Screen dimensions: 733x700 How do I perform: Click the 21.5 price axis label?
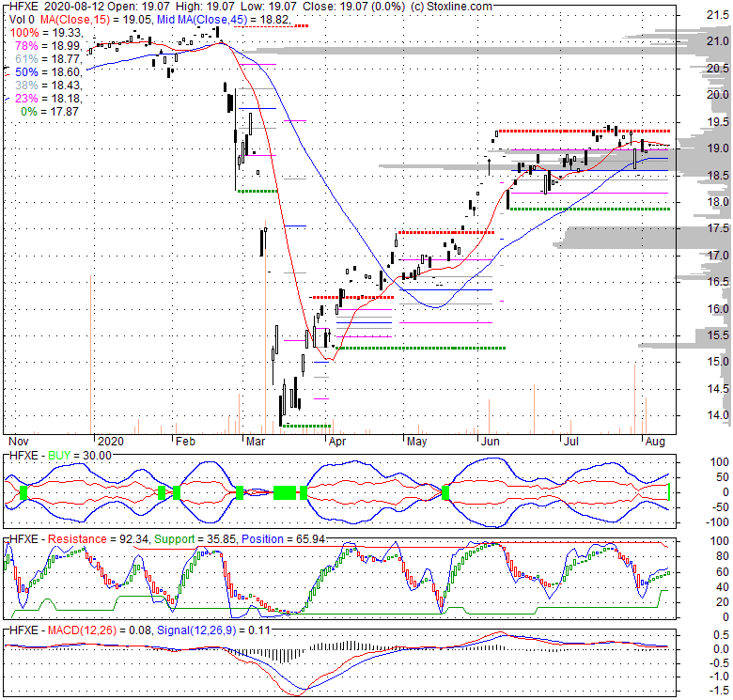click(718, 15)
